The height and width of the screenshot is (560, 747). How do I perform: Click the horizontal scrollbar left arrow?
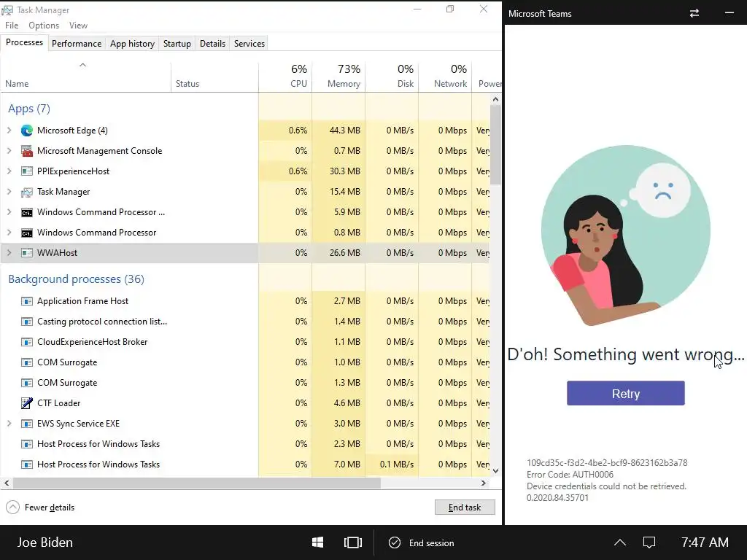point(7,483)
